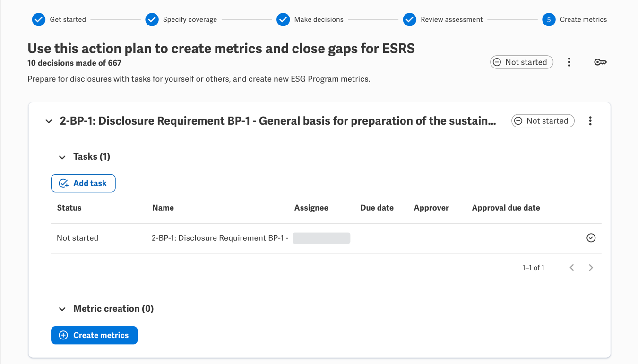Go to the previous page of tasks
The height and width of the screenshot is (364, 638).
point(572,268)
